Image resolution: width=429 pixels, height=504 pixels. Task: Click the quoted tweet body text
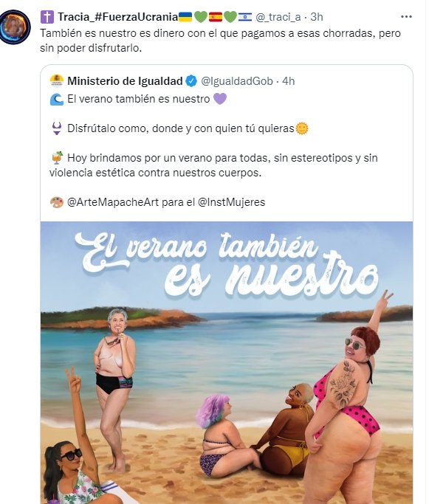pyautogui.click(x=213, y=151)
